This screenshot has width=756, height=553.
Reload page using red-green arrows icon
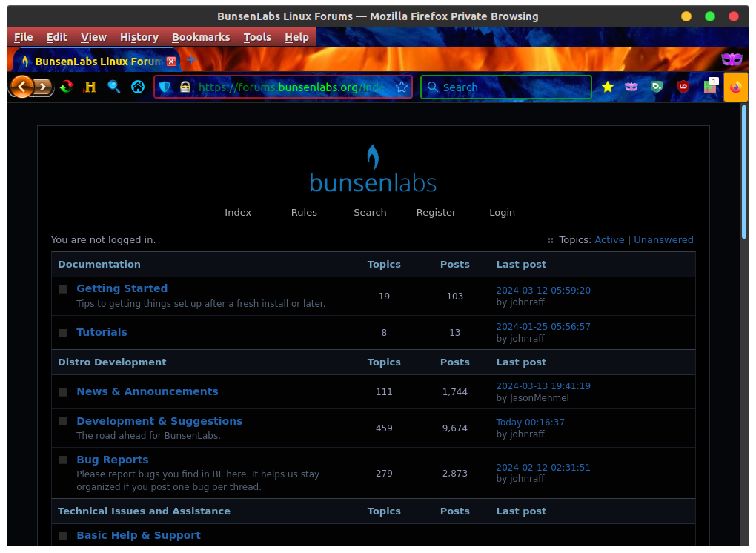(x=67, y=87)
